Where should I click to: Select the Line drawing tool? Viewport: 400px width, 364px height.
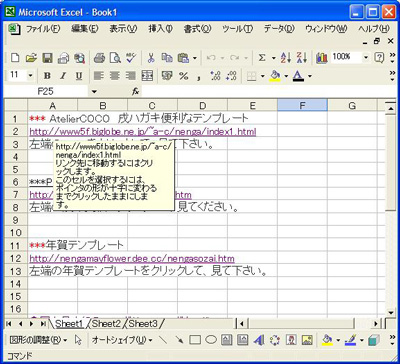[x=163, y=340]
